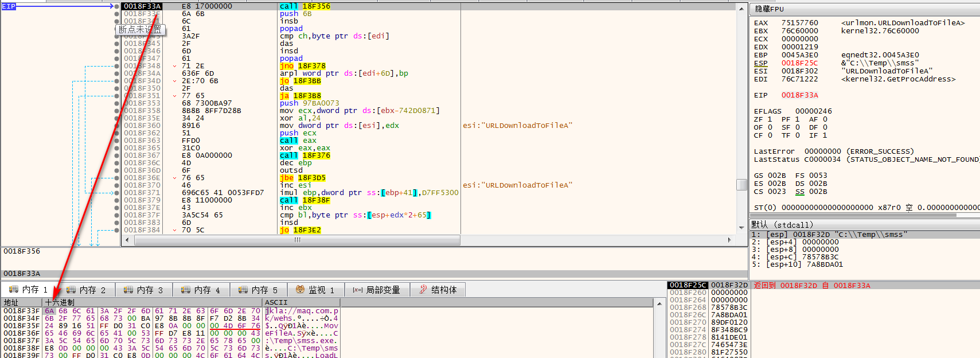Click disassembly scrollbar down arrow
This screenshot has width=980, height=358.
coord(742,228)
